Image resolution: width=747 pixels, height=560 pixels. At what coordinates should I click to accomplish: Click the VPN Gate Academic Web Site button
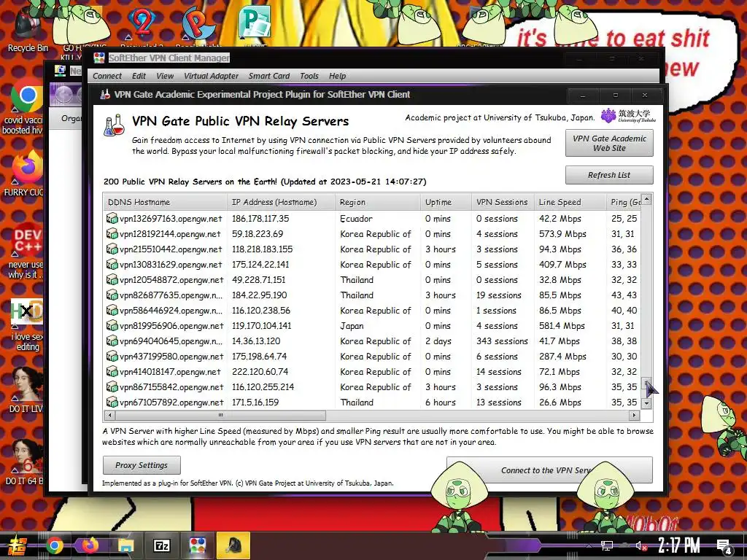609,143
